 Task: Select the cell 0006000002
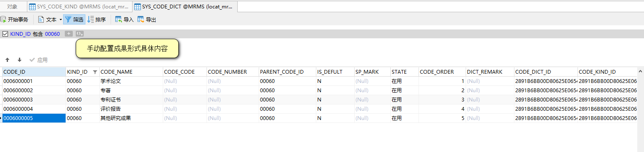[x=34, y=90]
